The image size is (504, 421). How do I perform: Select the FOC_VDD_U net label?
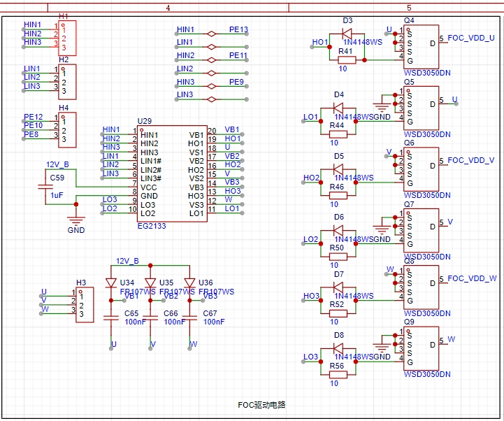click(470, 38)
